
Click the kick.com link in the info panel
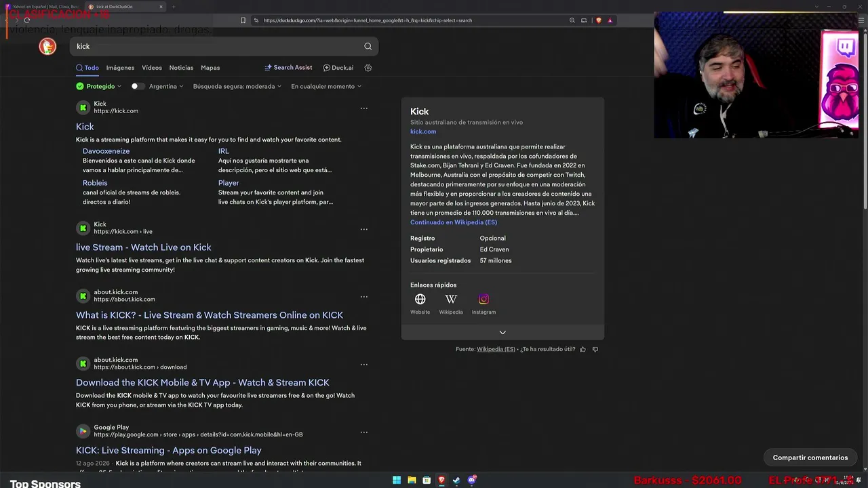coord(423,131)
